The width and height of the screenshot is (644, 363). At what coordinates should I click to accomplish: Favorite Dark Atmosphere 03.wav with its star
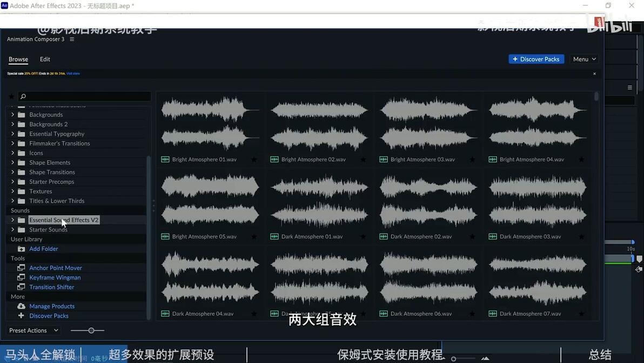click(x=581, y=237)
